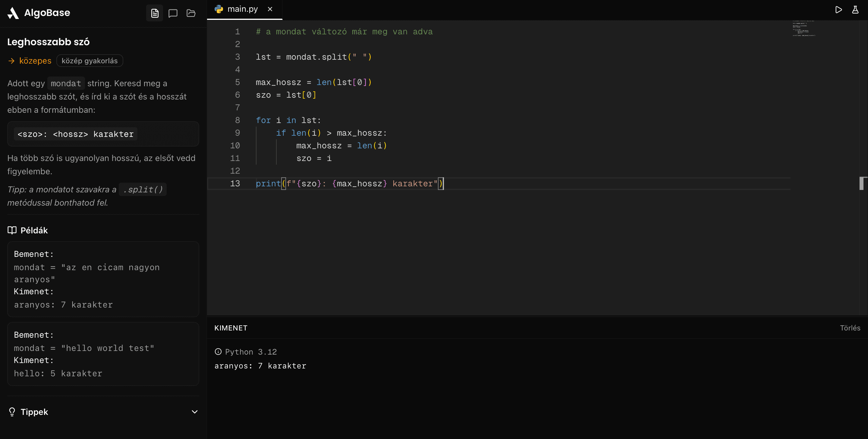Select the main.py editor tab
Screen dimensions: 868x439
242,9
